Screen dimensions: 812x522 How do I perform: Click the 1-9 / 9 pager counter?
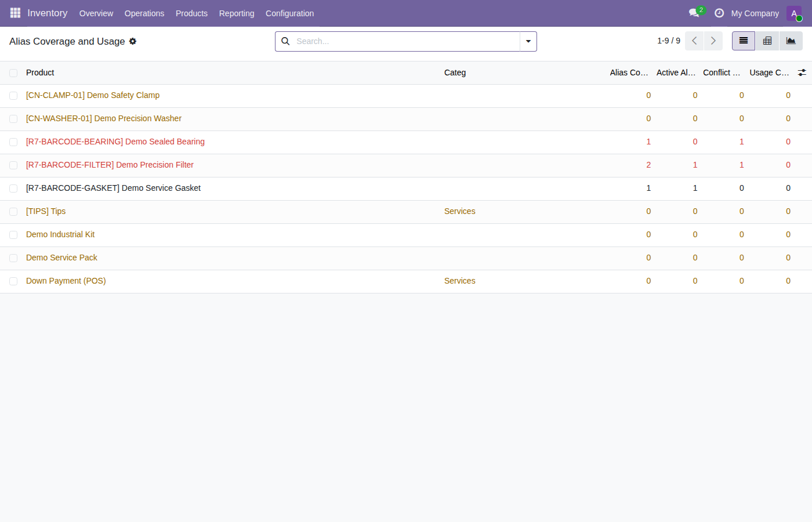[669, 41]
